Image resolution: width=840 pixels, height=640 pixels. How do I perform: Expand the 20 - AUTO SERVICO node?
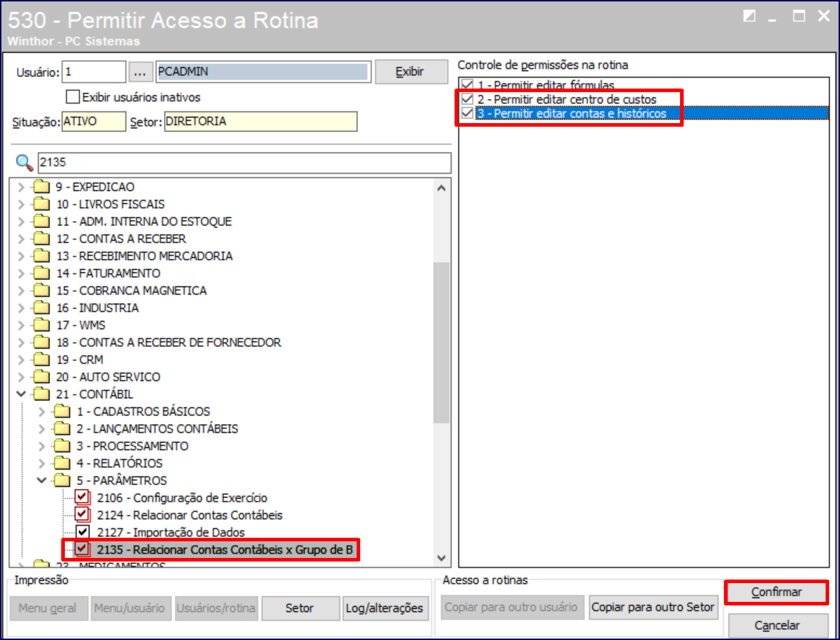pos(21,377)
